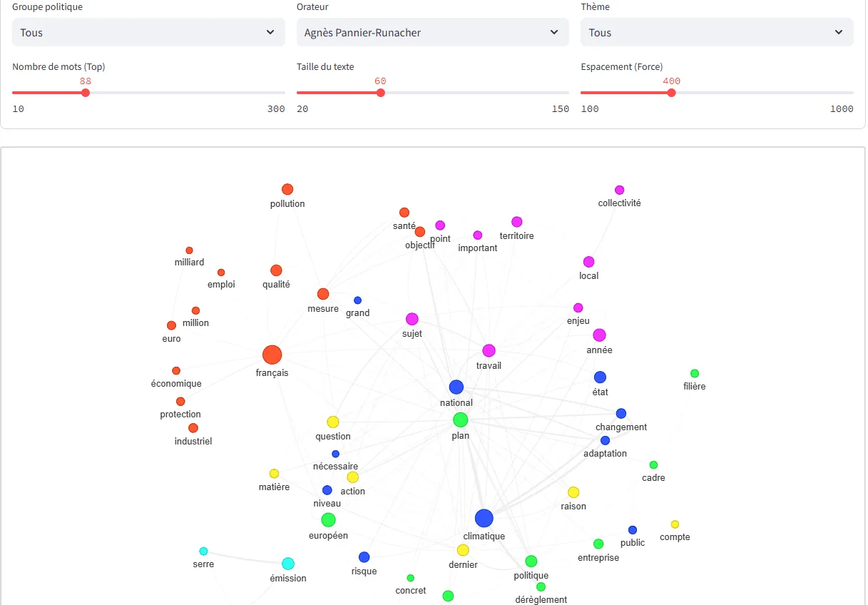The height and width of the screenshot is (605, 868).
Task: Select the yellow raison node
Action: pyautogui.click(x=573, y=492)
